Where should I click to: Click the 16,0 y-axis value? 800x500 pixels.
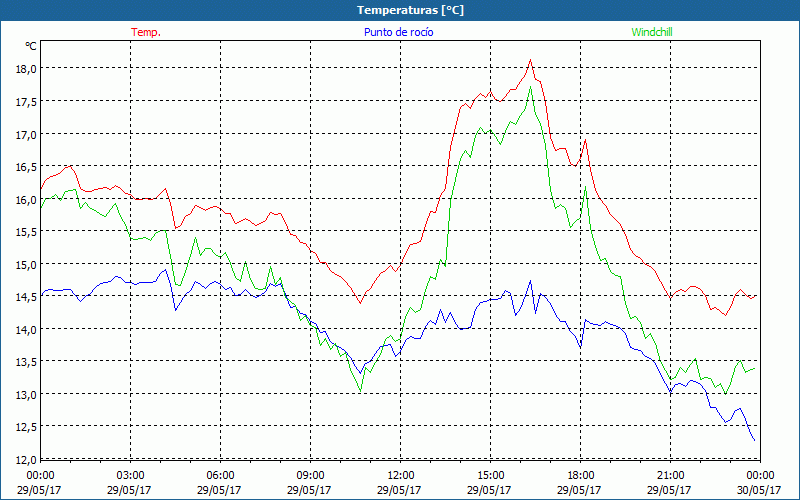click(26, 200)
